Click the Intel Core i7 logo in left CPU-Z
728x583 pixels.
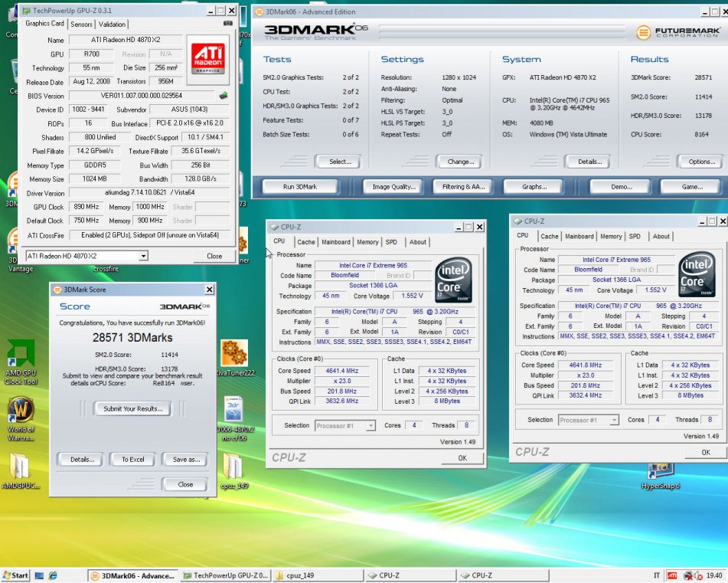(454, 280)
